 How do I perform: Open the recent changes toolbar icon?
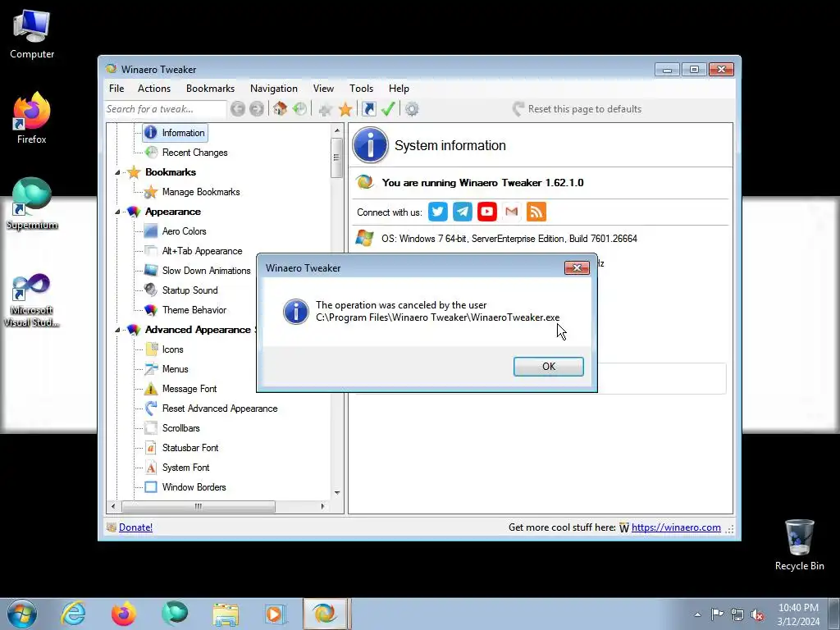299,109
